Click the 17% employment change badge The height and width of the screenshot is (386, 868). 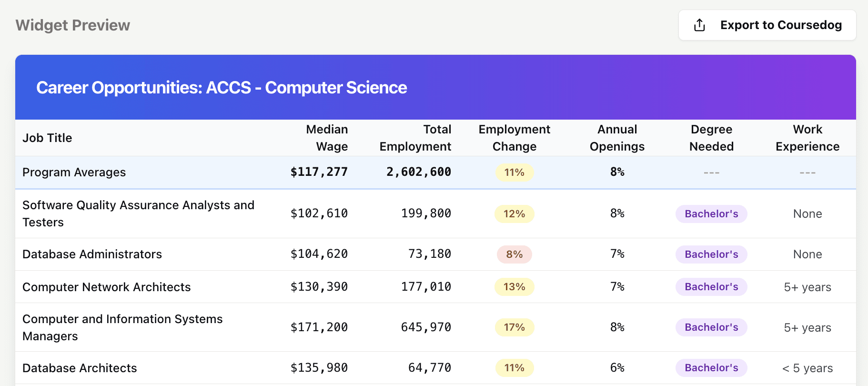click(514, 327)
